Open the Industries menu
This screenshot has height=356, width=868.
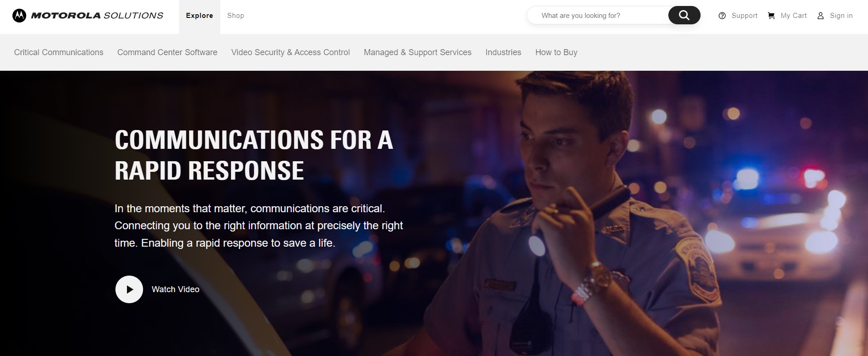pos(503,52)
